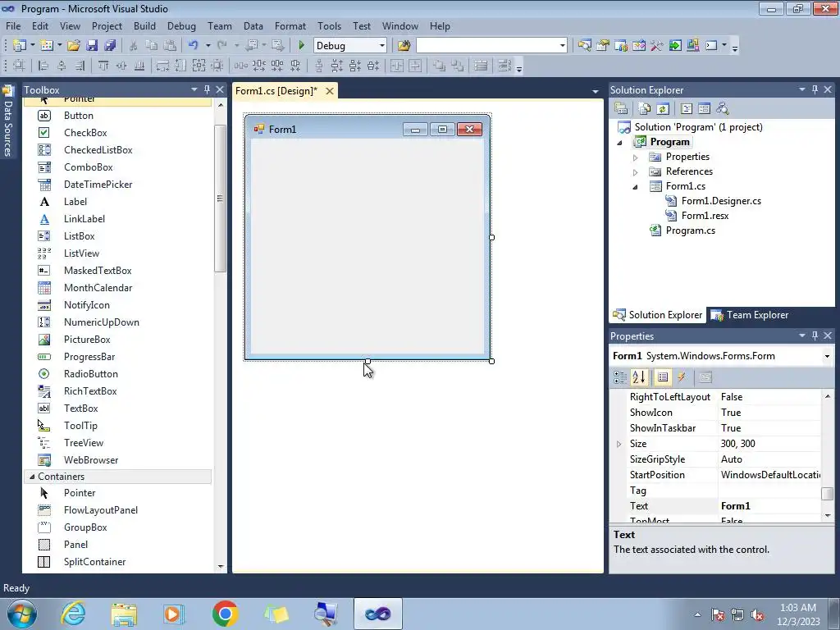Click the Toolbox vertical scrollbar thumb
This screenshot has width=840, height=630.
coord(220,199)
